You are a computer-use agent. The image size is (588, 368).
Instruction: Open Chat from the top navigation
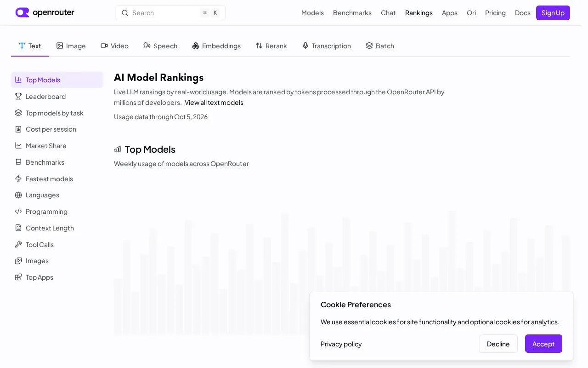(x=388, y=13)
